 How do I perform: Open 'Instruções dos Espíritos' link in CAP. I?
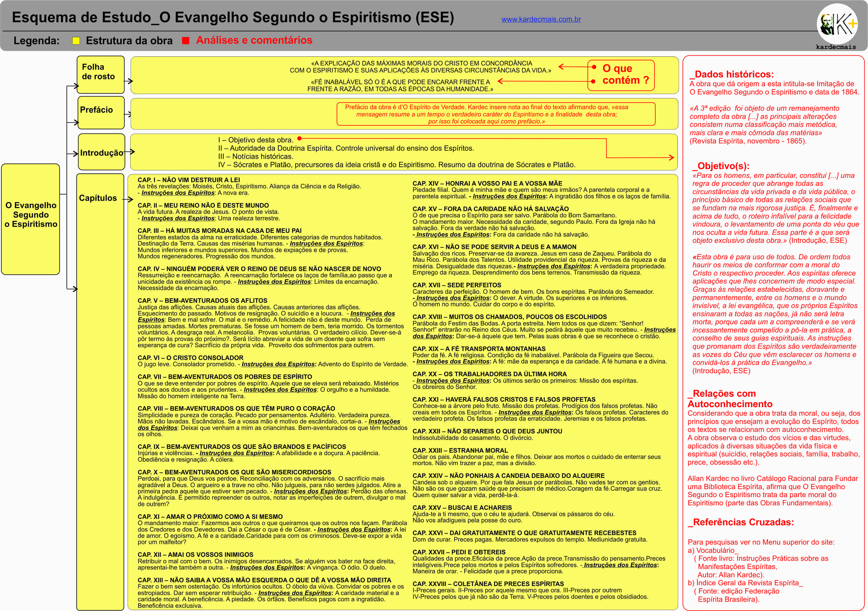(x=178, y=193)
